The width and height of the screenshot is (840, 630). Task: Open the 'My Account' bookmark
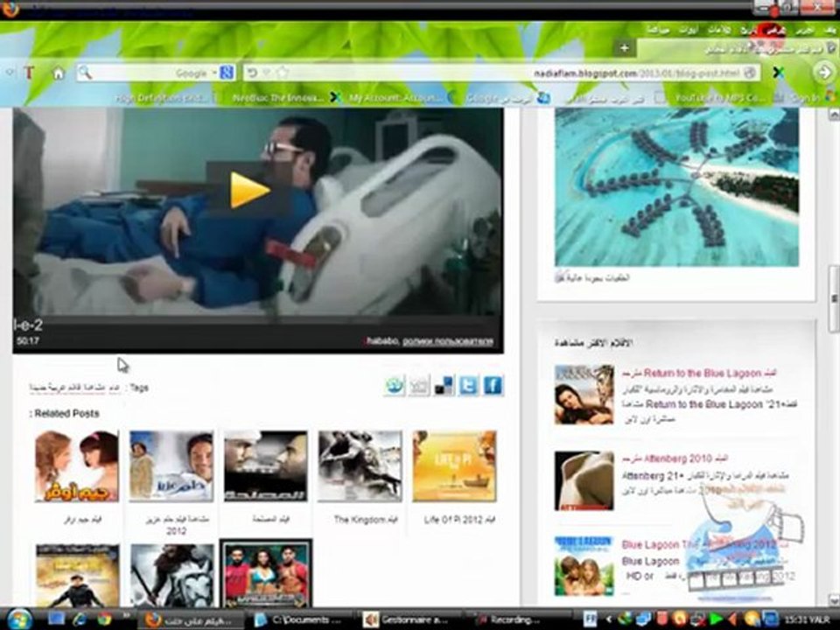pos(394,98)
